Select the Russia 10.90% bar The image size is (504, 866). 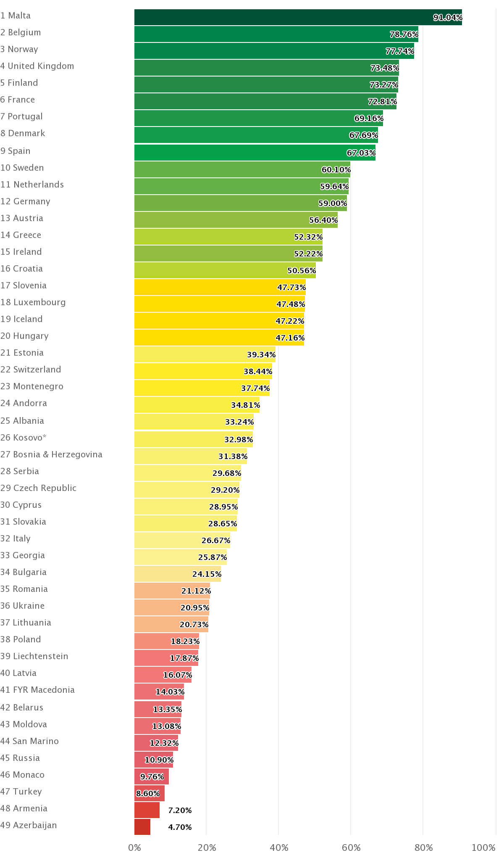[154, 760]
